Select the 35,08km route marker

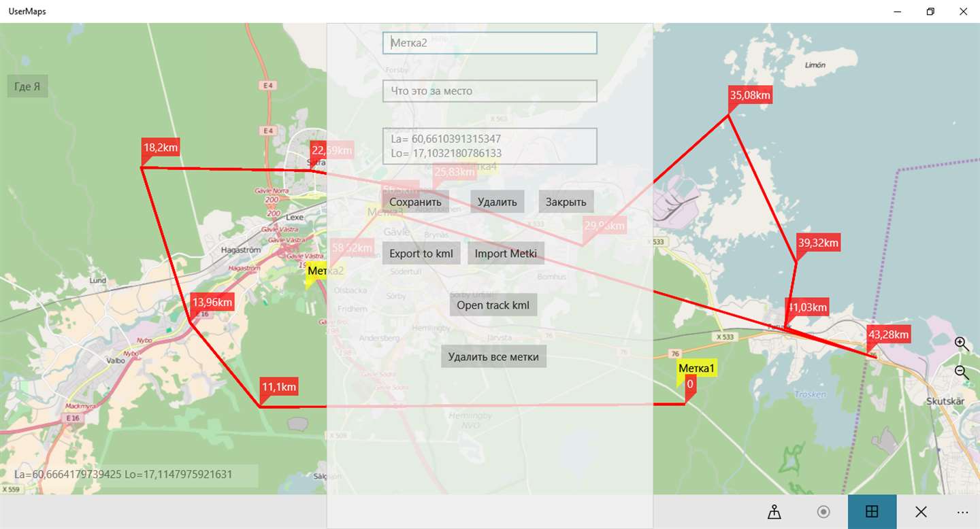pos(750,95)
